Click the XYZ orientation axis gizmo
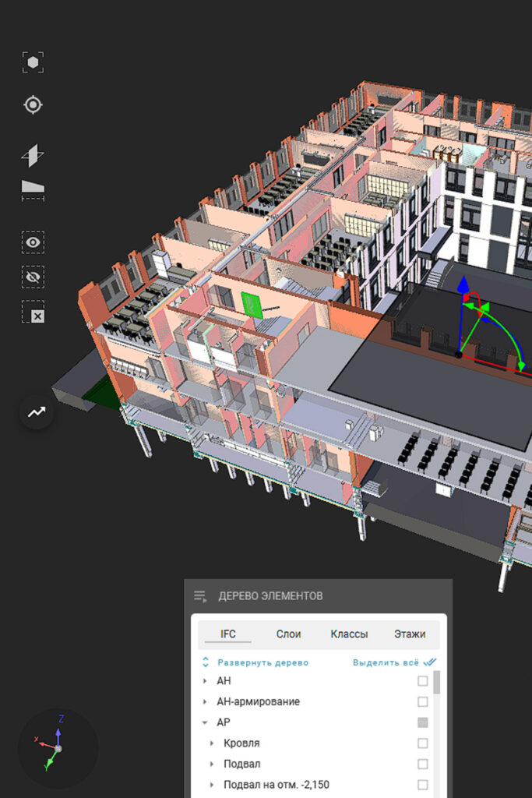The width and height of the screenshot is (532, 798). point(58,748)
